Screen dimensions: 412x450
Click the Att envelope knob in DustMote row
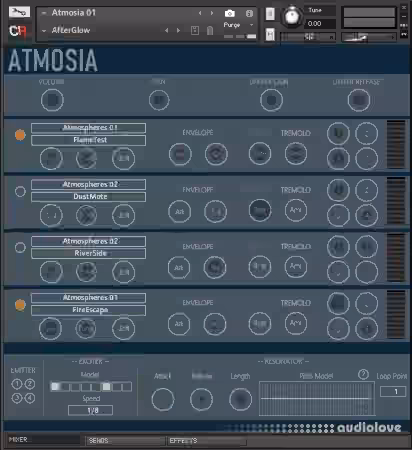tap(179, 211)
